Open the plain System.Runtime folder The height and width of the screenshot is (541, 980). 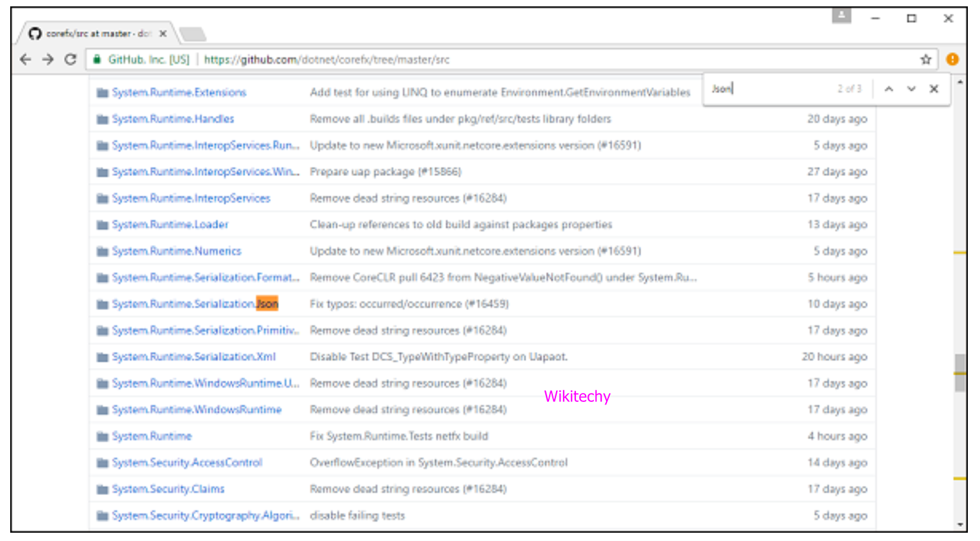pos(151,436)
